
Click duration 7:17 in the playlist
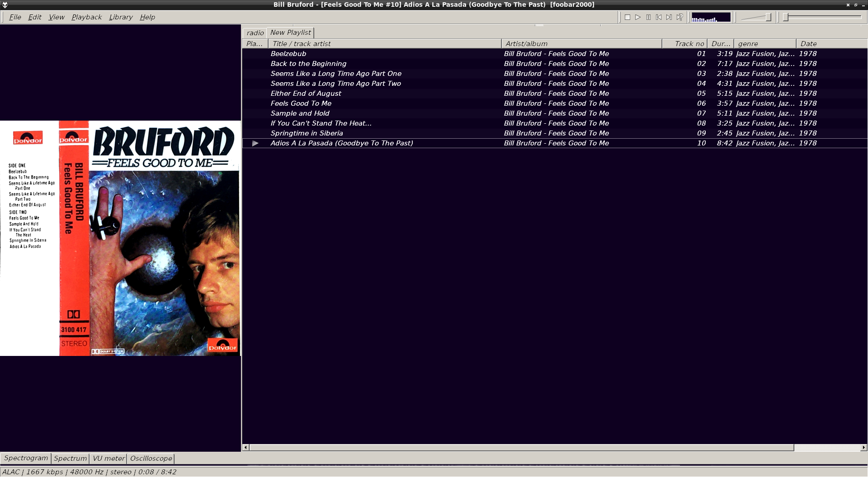coord(725,64)
